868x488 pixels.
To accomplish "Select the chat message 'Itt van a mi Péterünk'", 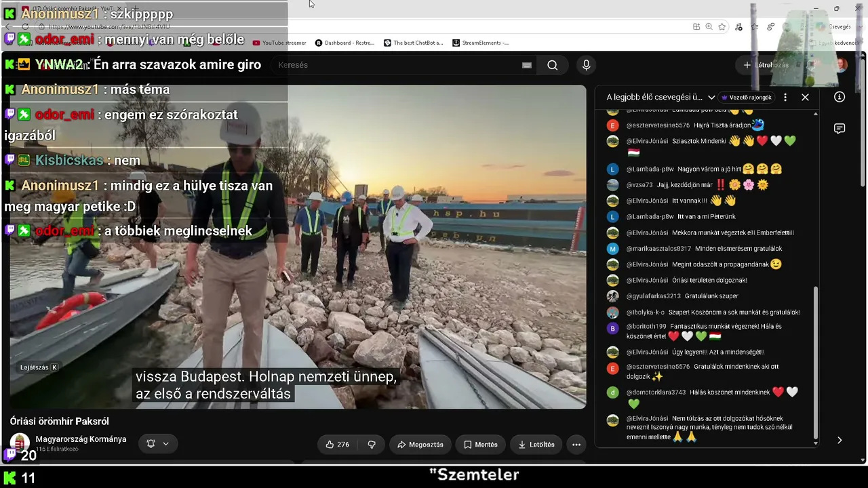I will click(x=706, y=217).
